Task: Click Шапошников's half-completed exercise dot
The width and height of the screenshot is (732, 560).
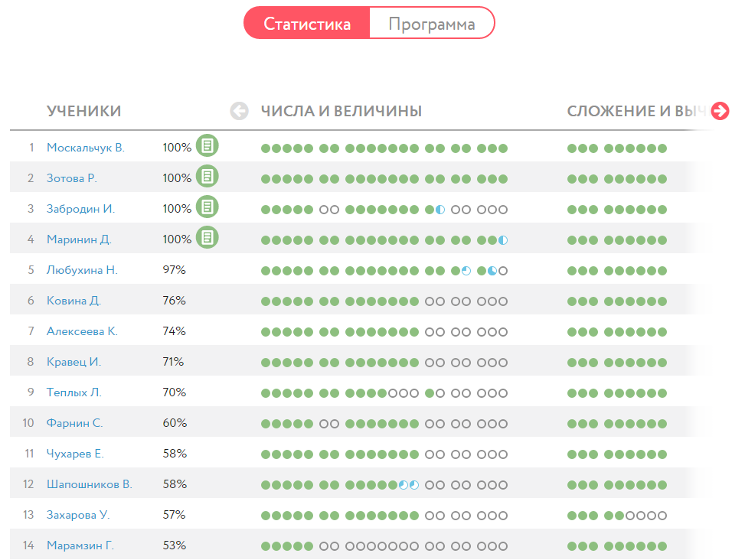Action: (404, 483)
